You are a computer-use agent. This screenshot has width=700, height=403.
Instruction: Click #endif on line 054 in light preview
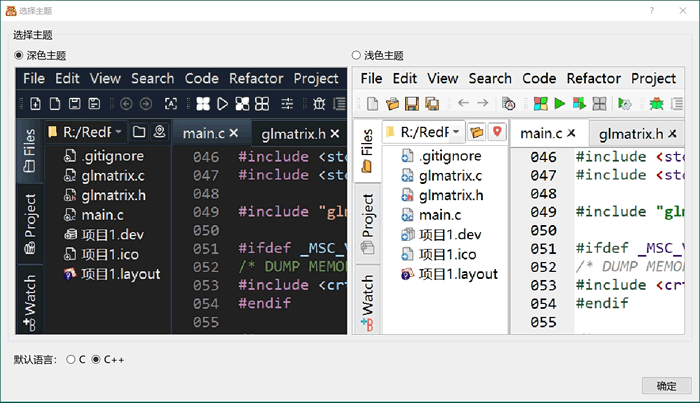click(602, 303)
